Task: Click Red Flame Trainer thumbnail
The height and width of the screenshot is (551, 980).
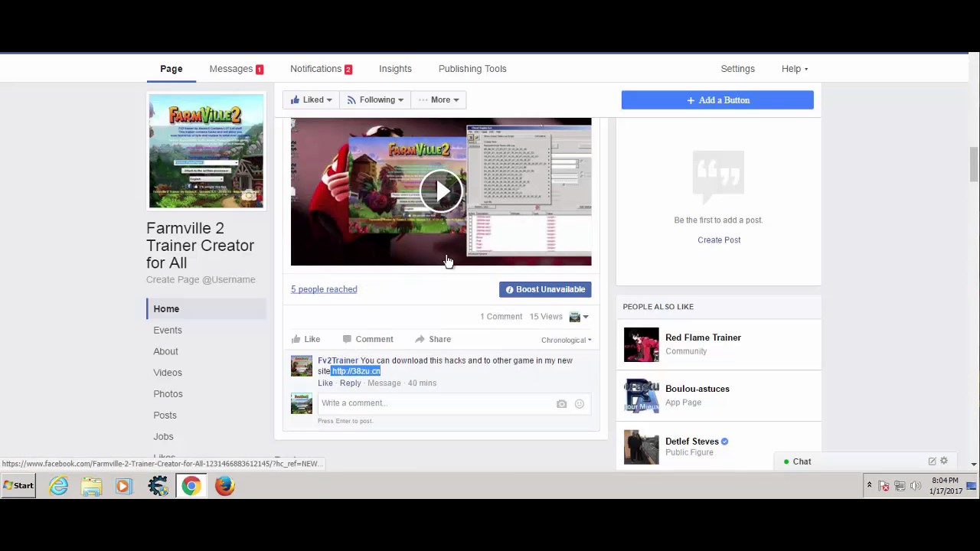Action: pos(641,344)
